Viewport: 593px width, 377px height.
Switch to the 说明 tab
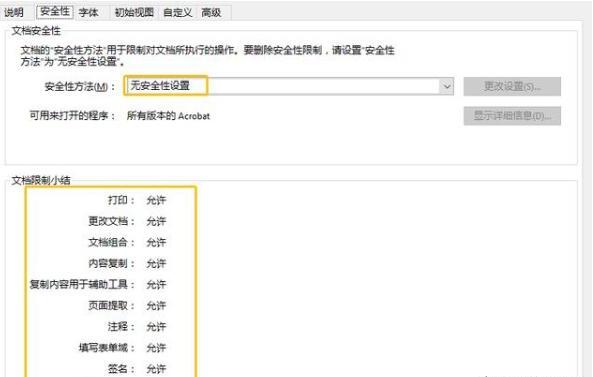[14, 12]
